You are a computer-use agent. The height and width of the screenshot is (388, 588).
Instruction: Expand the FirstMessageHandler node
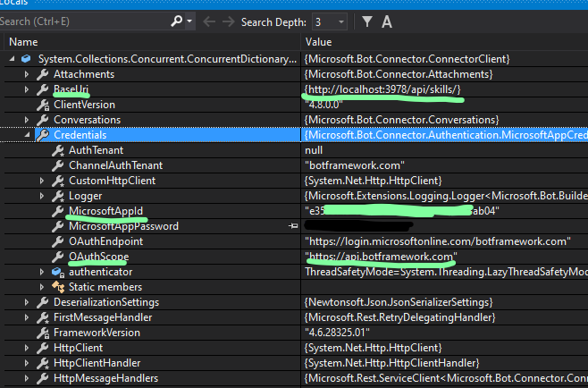pyautogui.click(x=27, y=317)
